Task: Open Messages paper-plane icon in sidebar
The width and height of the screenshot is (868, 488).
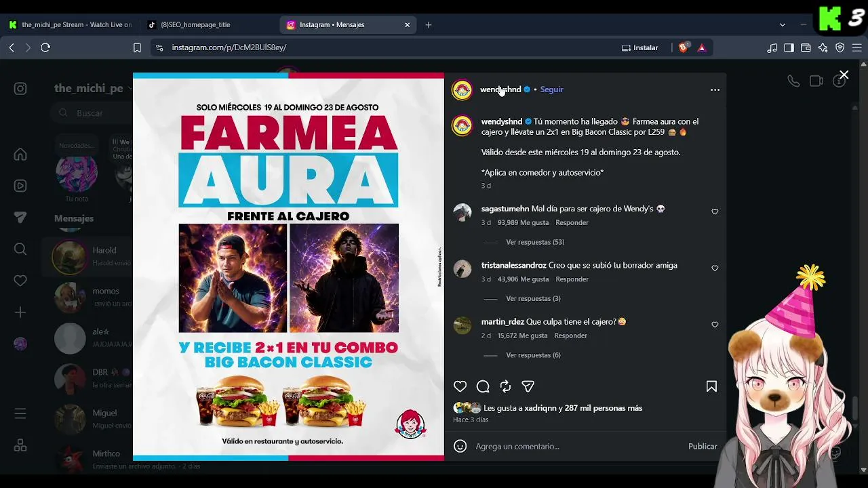Action: point(20,218)
